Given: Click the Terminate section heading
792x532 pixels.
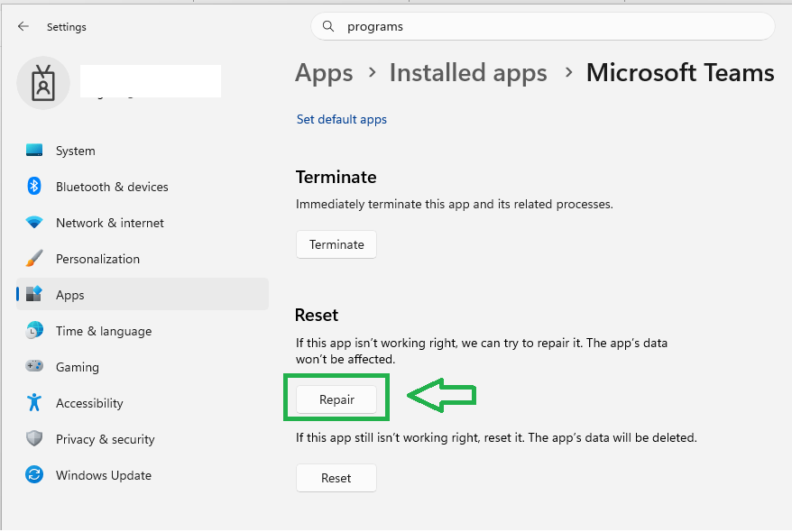Looking at the screenshot, I should click(x=336, y=177).
